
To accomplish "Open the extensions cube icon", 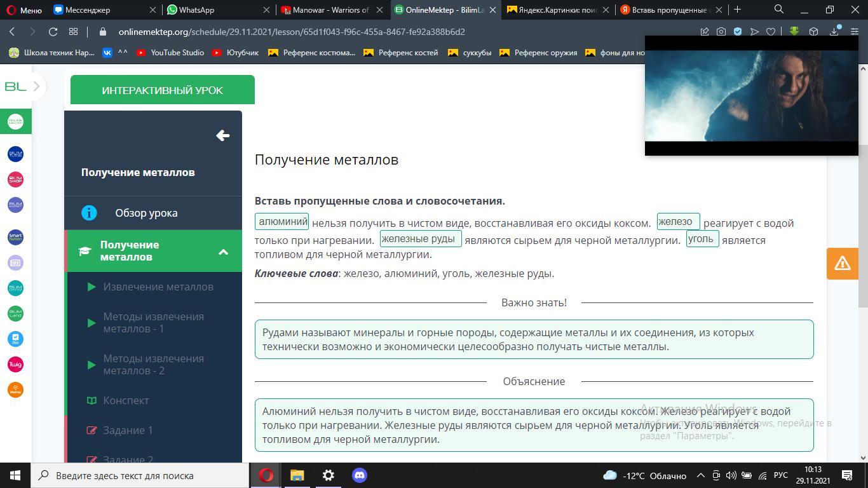I will 813,32.
